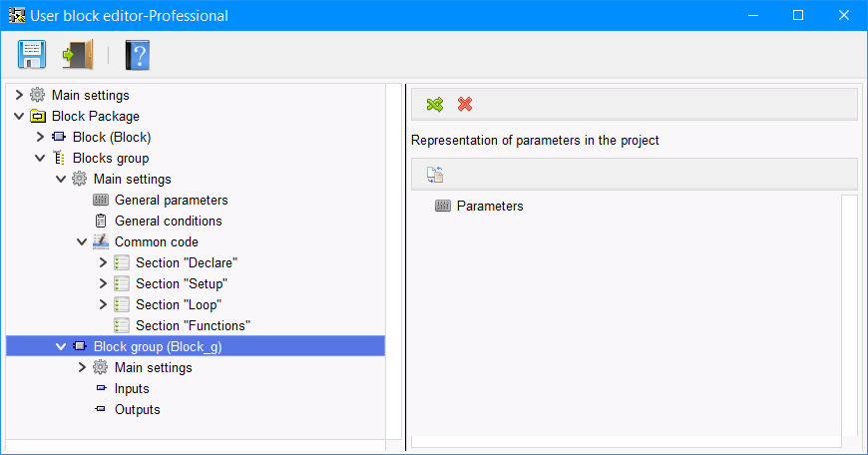Screen dimensions: 868x455
Task: Open the help book icon
Action: point(137,54)
